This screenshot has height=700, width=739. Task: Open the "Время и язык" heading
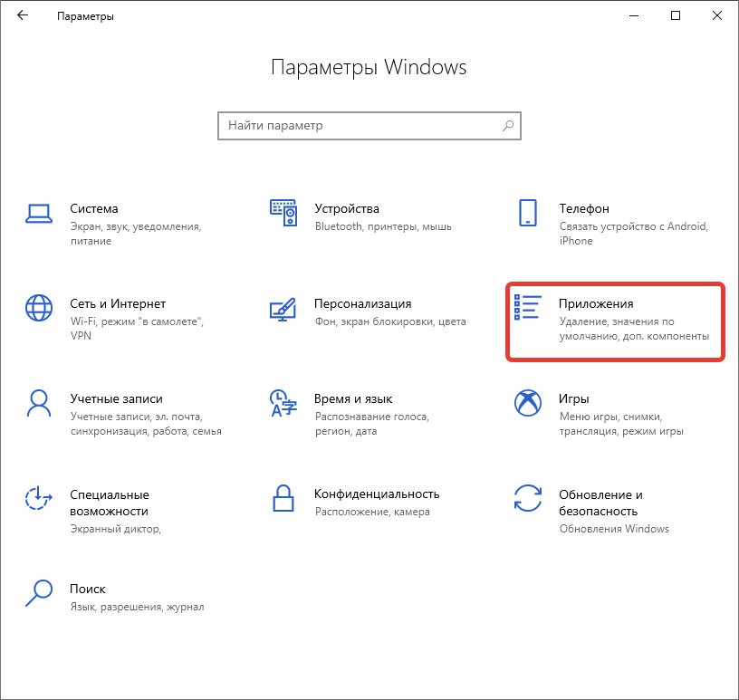point(353,398)
